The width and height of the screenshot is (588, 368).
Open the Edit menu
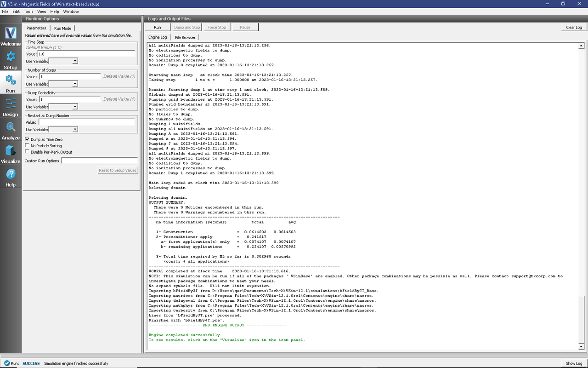click(16, 11)
